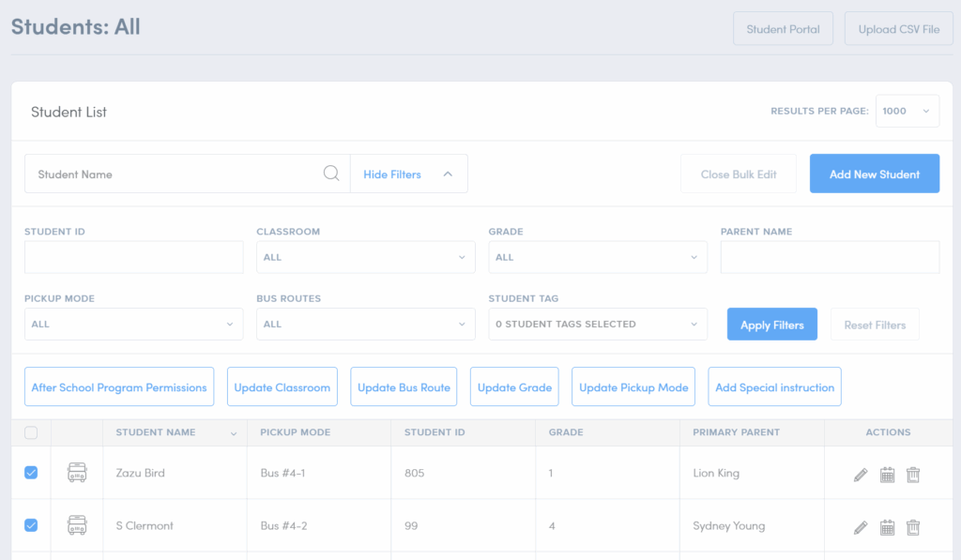The height and width of the screenshot is (560, 961).
Task: Toggle the select-all checkbox in table header
Action: [31, 432]
